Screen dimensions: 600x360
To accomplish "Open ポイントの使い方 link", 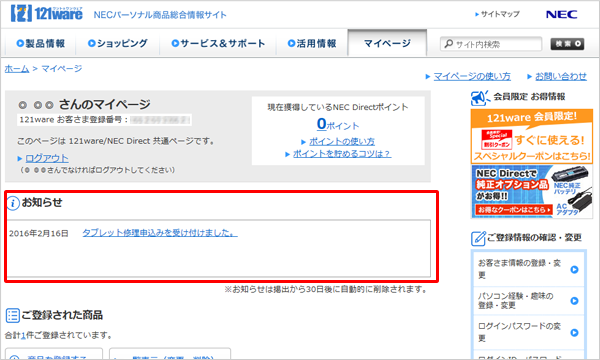I will tap(342, 141).
